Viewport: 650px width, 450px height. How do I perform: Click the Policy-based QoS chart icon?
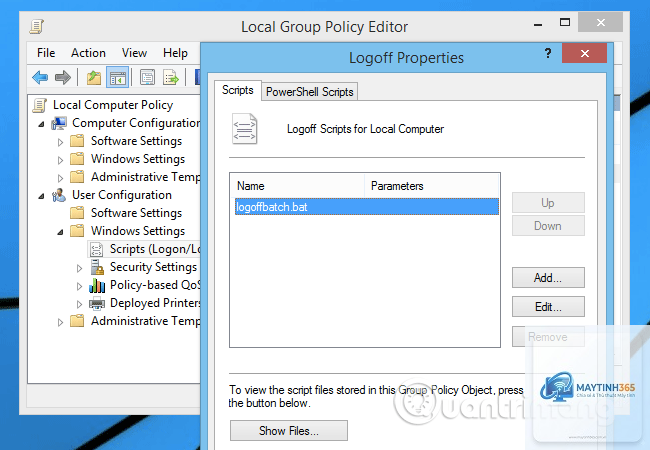tap(97, 285)
